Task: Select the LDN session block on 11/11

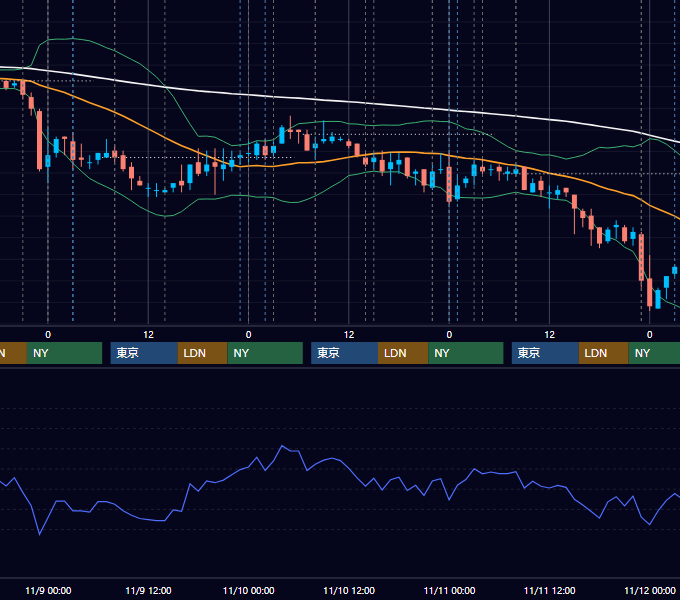Action: 604,353
